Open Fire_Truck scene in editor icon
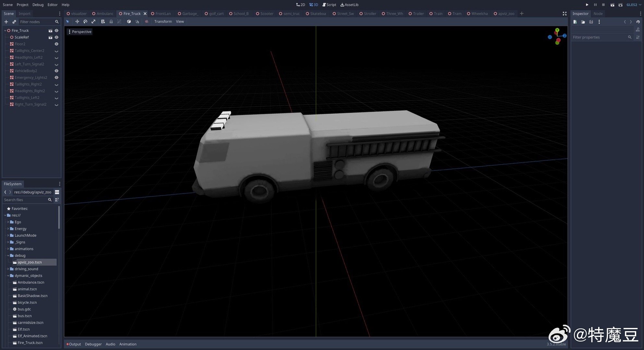This screenshot has width=644, height=350. 50,30
